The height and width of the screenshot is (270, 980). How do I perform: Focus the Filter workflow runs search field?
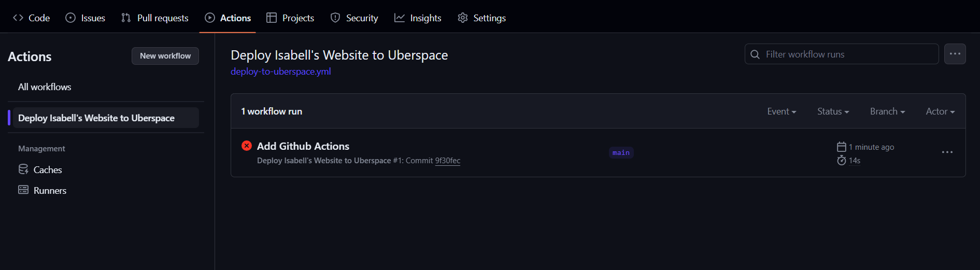[x=842, y=54]
